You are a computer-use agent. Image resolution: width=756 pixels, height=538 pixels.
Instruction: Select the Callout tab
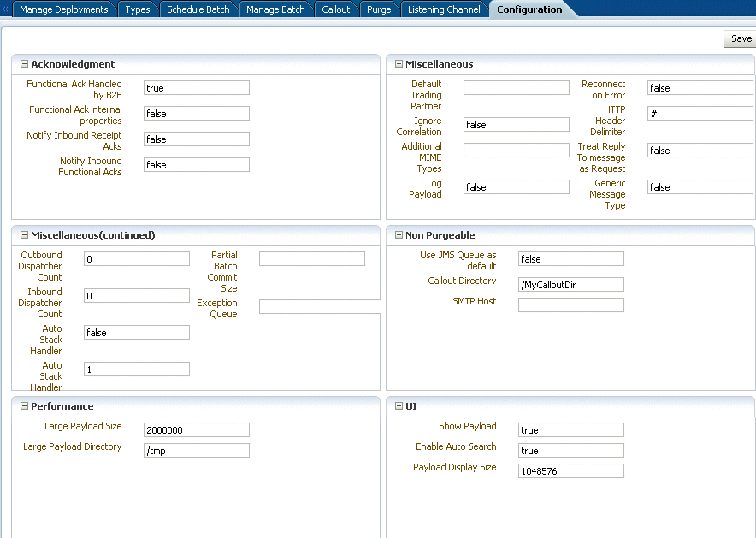[x=335, y=9]
